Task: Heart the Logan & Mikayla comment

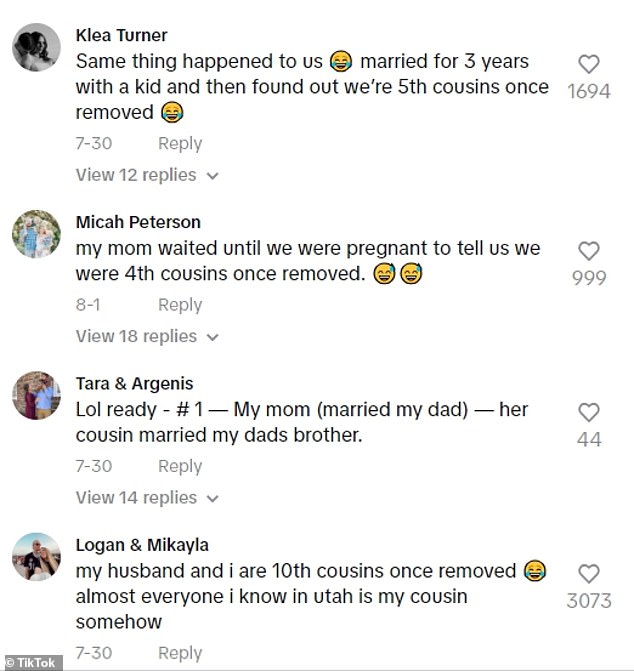Action: [x=589, y=574]
